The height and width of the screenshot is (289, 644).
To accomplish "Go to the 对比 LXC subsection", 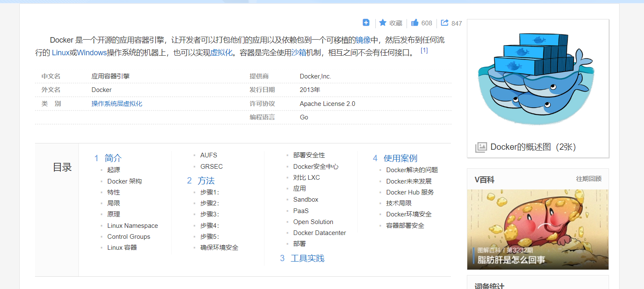I will click(x=307, y=178).
